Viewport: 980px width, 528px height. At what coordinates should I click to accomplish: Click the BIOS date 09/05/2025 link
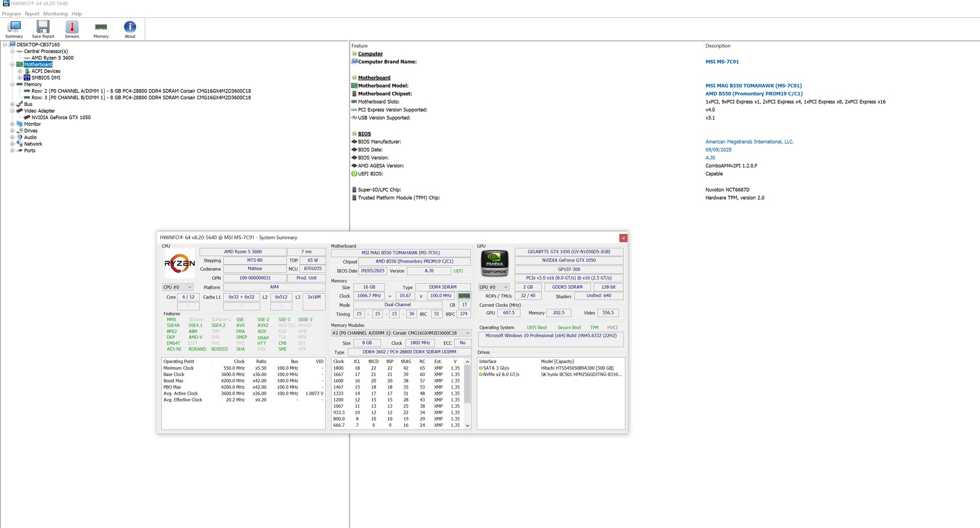pyautogui.click(x=718, y=150)
